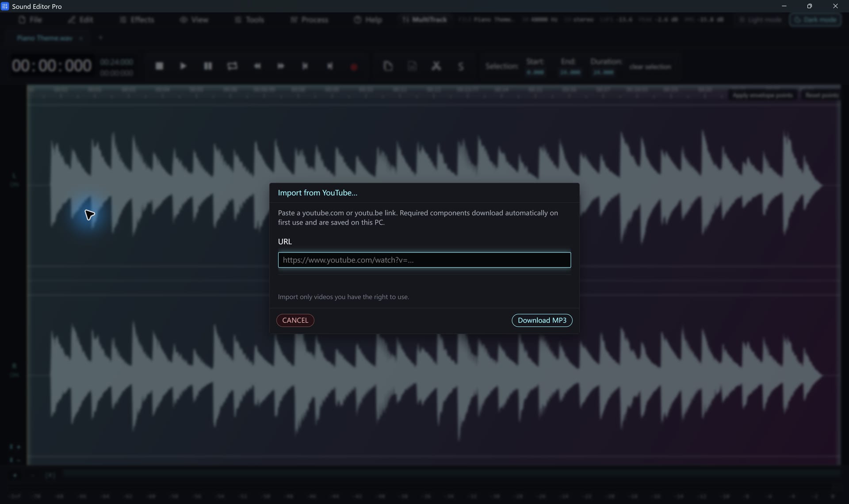The width and height of the screenshot is (849, 504).
Task: Toggle the Loop playback icon
Action: (x=232, y=66)
